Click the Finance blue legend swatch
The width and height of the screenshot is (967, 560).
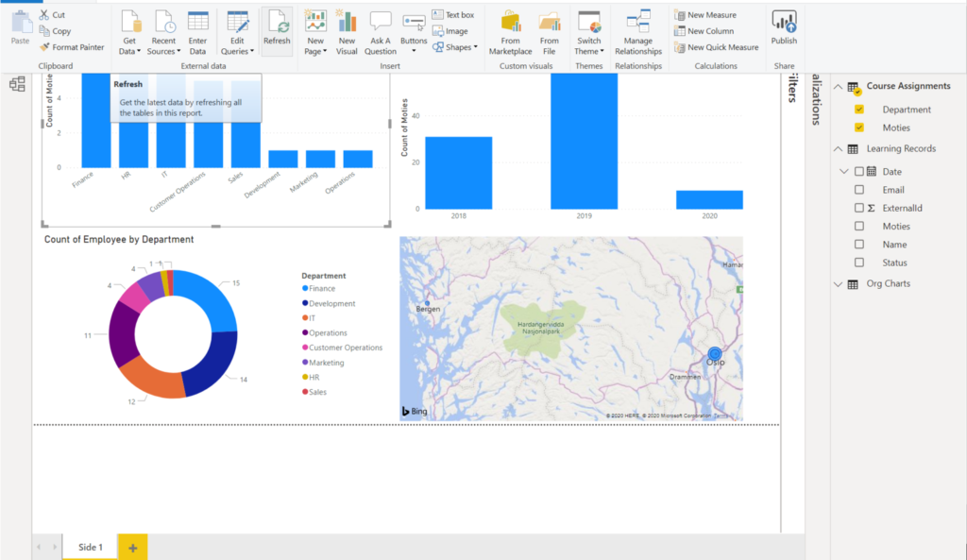305,289
